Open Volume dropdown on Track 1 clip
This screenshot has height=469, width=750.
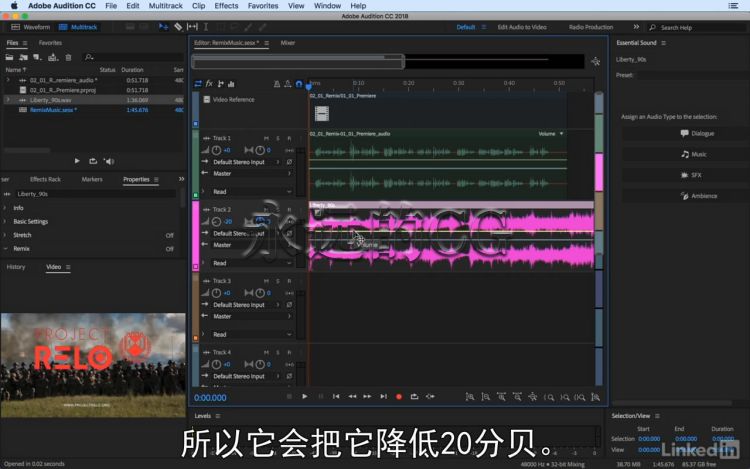pos(551,134)
